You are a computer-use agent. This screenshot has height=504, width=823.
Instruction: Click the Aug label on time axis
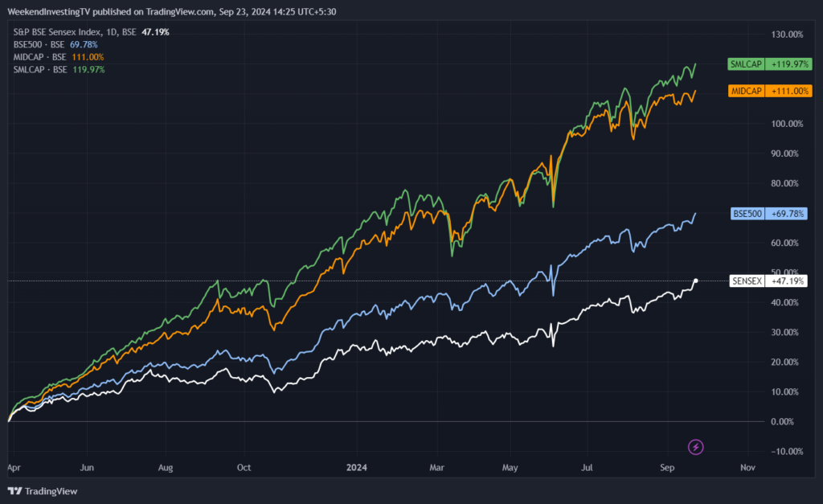pyautogui.click(x=166, y=467)
